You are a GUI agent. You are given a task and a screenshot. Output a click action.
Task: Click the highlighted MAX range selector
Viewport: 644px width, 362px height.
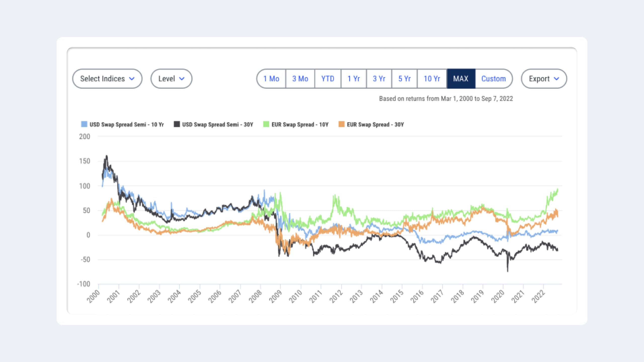click(x=461, y=79)
